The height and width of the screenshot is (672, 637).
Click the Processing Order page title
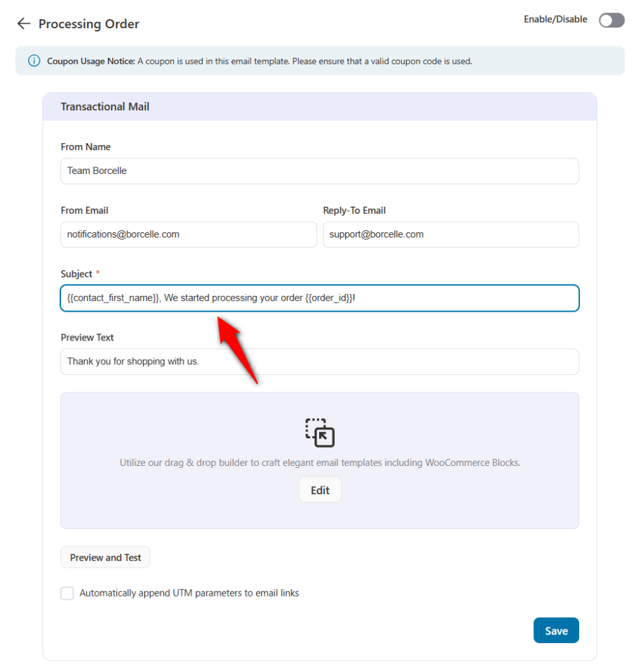89,24
